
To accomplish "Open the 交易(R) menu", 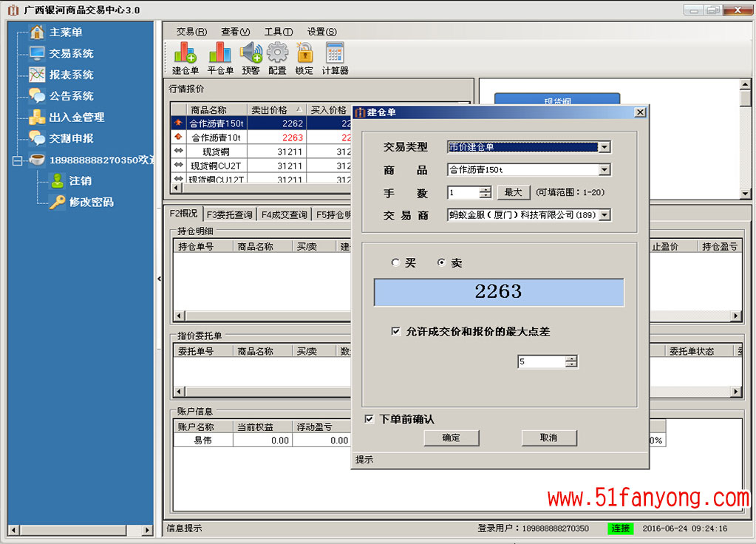I will (191, 32).
